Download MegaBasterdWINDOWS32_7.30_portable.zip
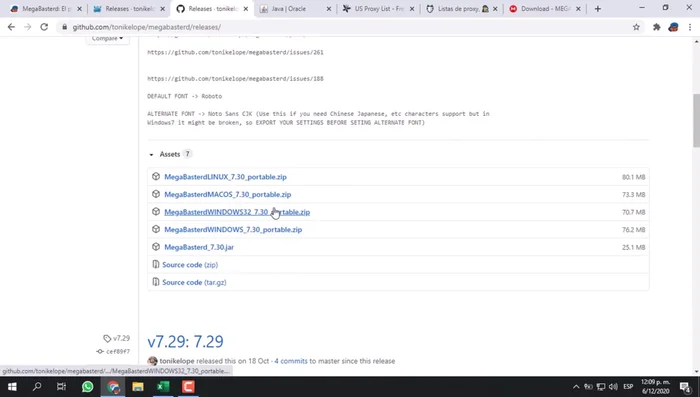The image size is (700, 397). pyautogui.click(x=237, y=212)
